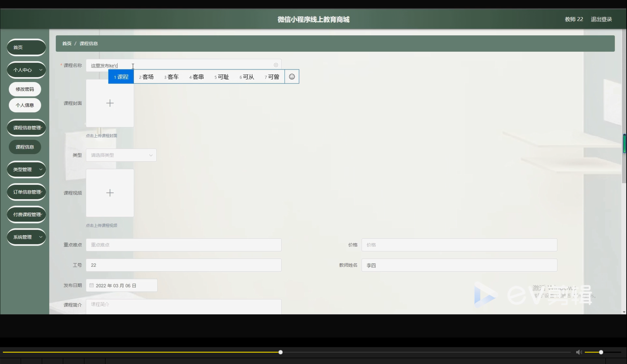Screen dimensions: 627x364
Task: Select IME candidate 4 客串
Action: coord(196,77)
